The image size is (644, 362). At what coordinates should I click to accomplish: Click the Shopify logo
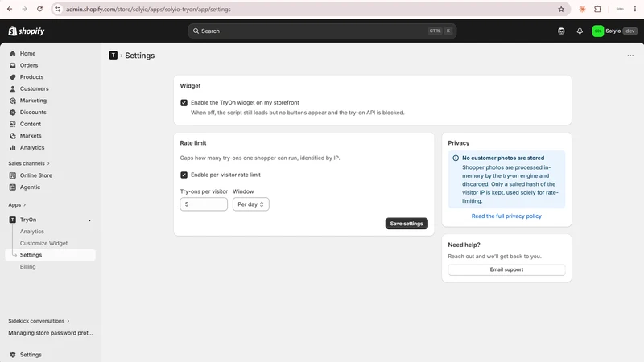coord(27,31)
